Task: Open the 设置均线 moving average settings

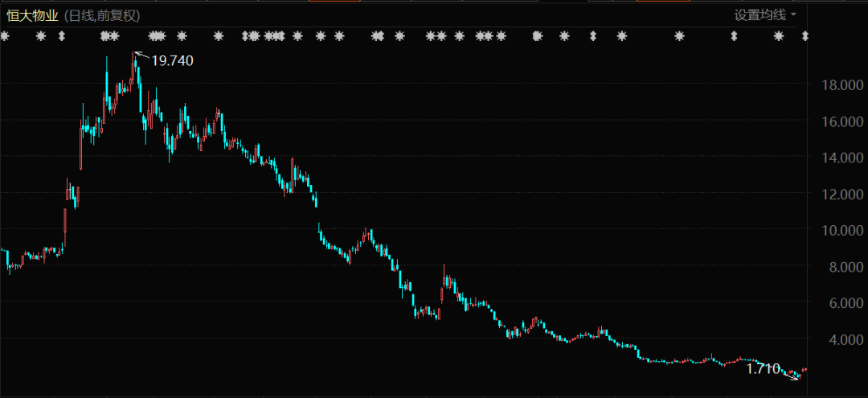Action: click(760, 14)
